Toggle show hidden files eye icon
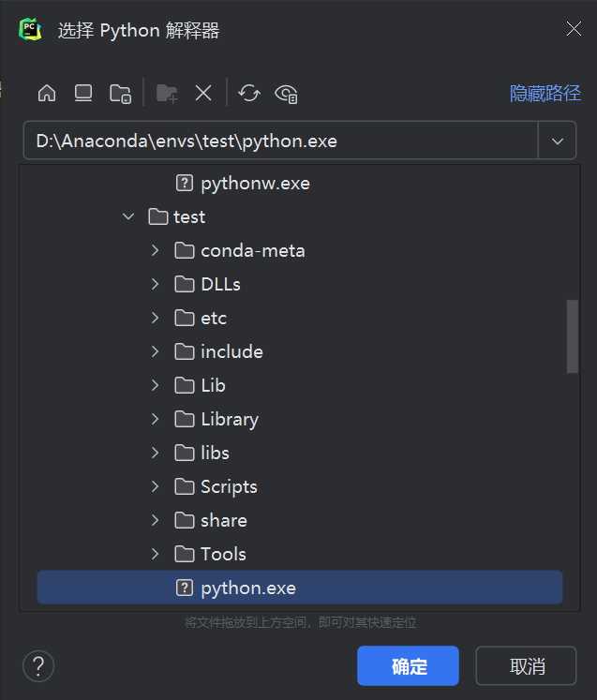This screenshot has height=700, width=597. pyautogui.click(x=286, y=93)
